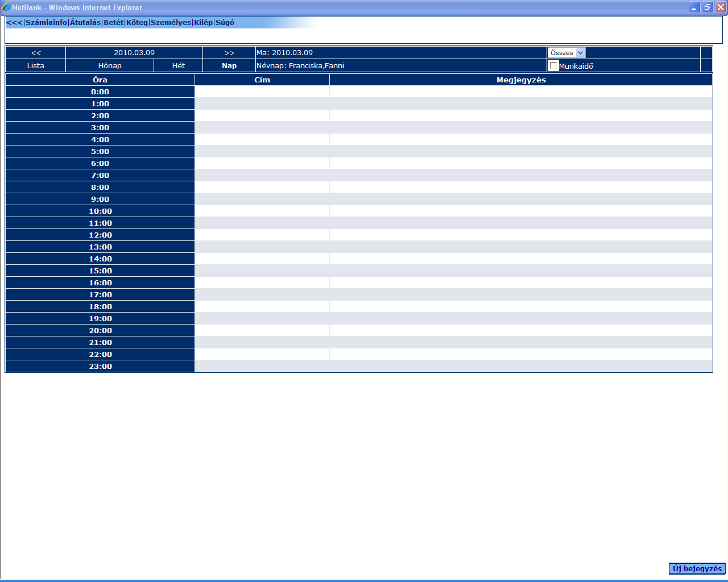The width and height of the screenshot is (728, 582).
Task: Switch to Lista view
Action: coord(36,66)
